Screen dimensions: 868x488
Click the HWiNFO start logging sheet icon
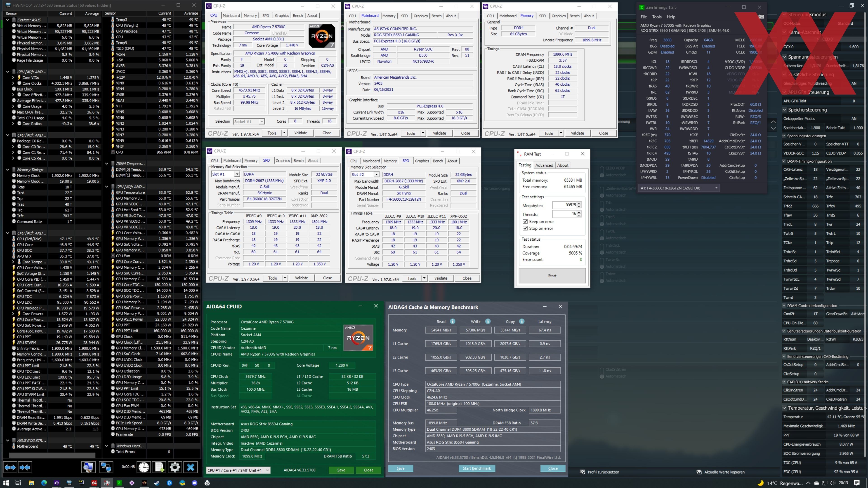[159, 467]
